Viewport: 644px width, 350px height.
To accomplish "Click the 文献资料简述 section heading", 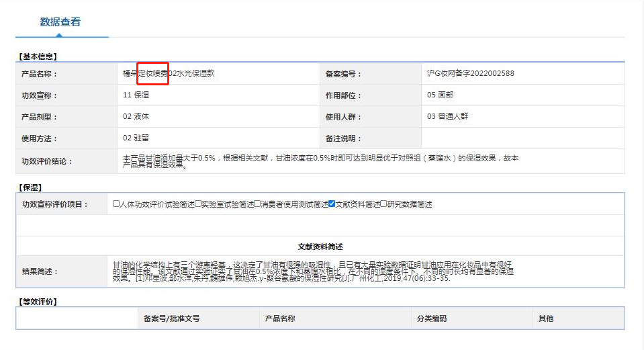I will (x=320, y=247).
